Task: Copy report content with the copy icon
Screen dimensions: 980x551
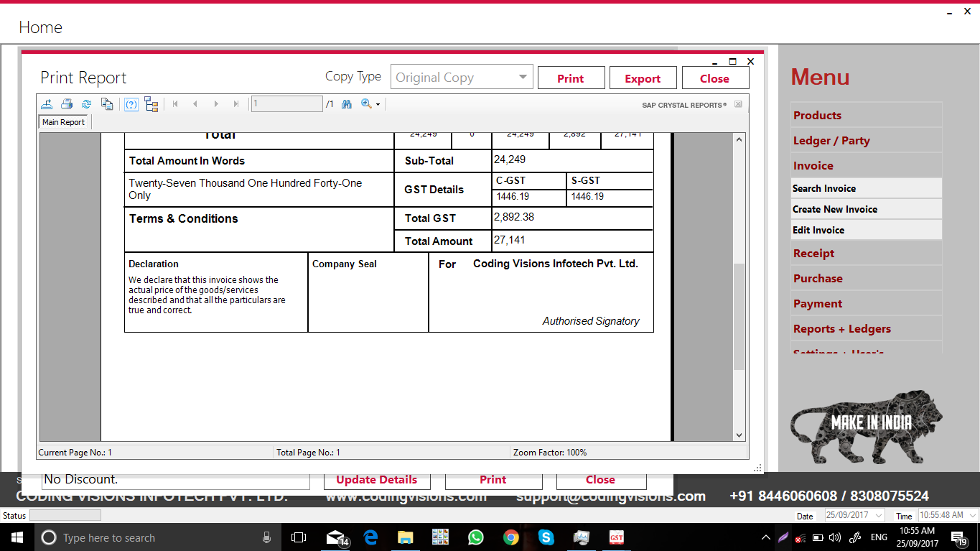Action: (107, 104)
